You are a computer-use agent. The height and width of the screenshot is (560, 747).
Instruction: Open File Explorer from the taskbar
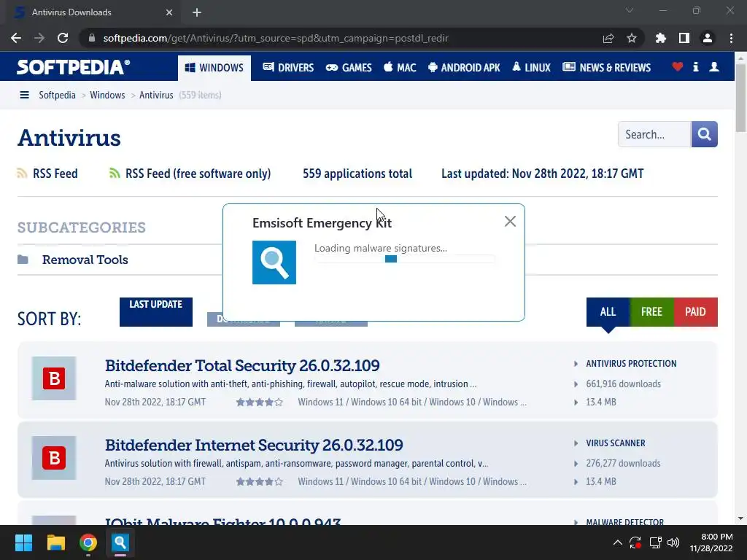[55, 542]
